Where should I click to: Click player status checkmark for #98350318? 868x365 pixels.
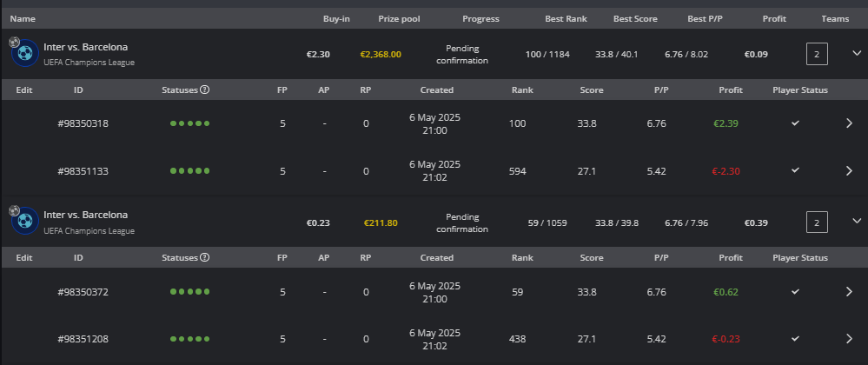tap(796, 123)
